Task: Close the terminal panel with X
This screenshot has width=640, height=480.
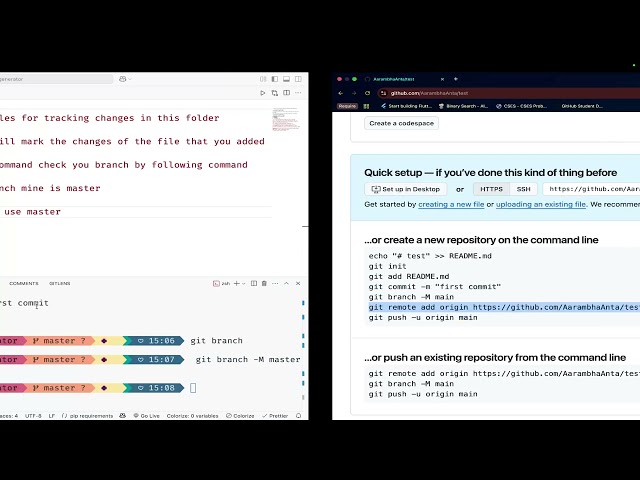Action: 298,283
